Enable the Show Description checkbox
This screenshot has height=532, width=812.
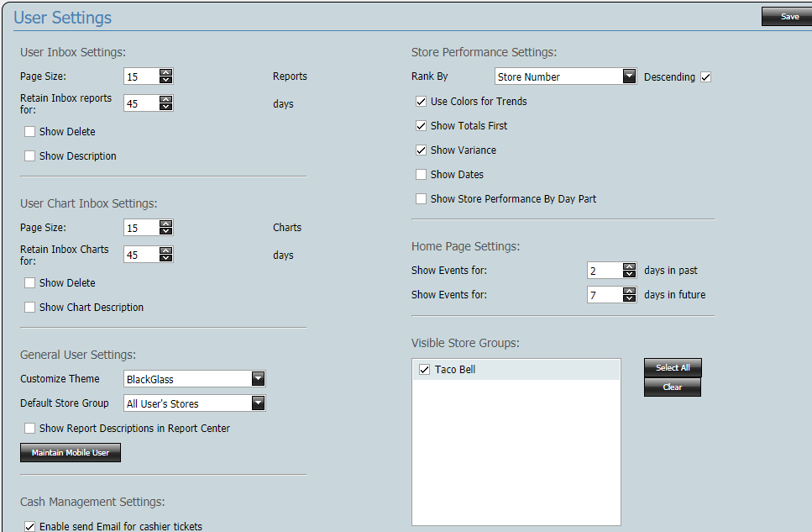click(29, 155)
